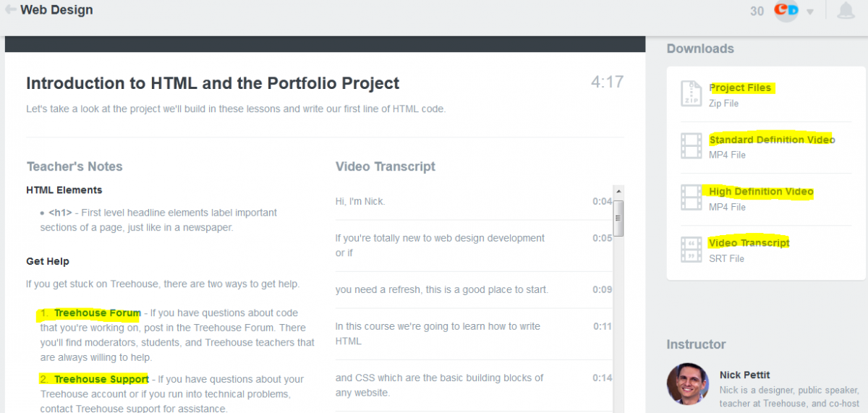Download the Project Files link
The height and width of the screenshot is (413, 868).
click(x=740, y=88)
